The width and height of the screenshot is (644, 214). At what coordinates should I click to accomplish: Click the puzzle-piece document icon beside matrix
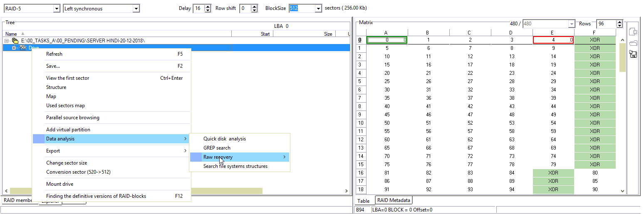pyautogui.click(x=634, y=32)
